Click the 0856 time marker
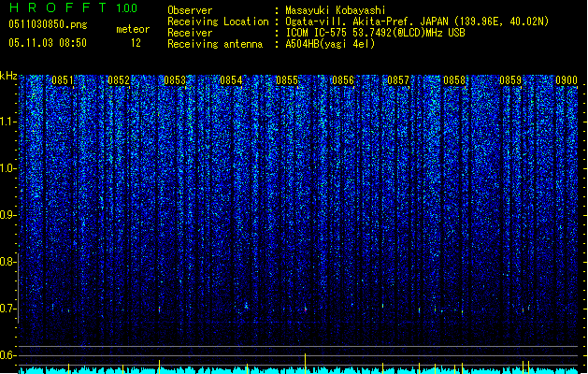Image resolution: width=588 pixels, height=374 pixels. point(343,80)
